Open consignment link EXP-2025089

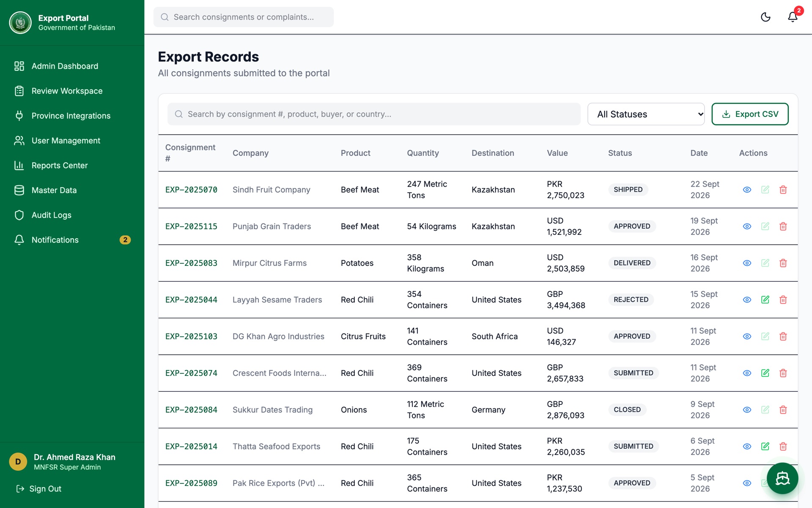[191, 483]
